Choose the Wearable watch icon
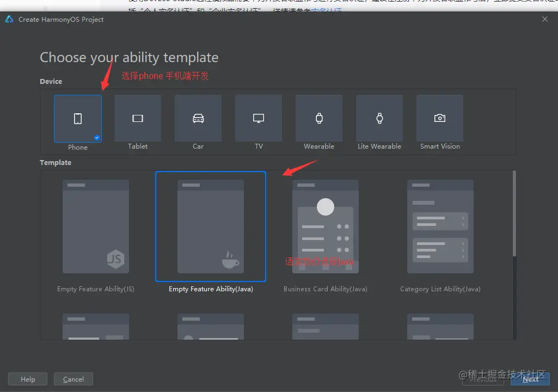The height and width of the screenshot is (392, 558). coord(319,118)
